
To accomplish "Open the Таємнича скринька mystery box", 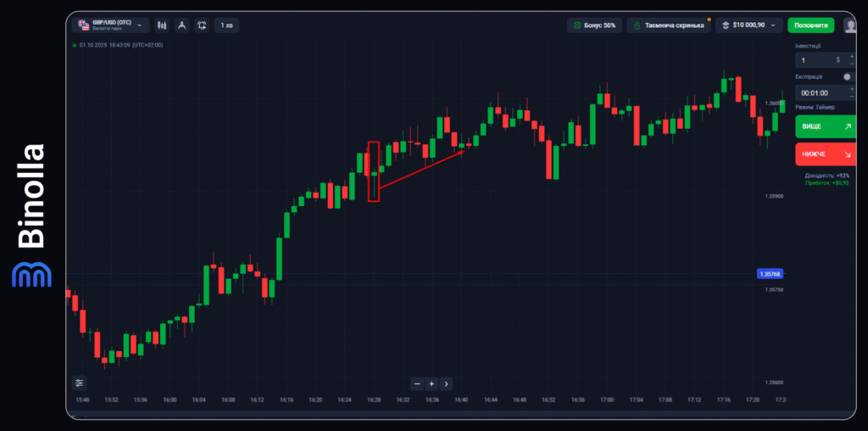I will pyautogui.click(x=670, y=25).
